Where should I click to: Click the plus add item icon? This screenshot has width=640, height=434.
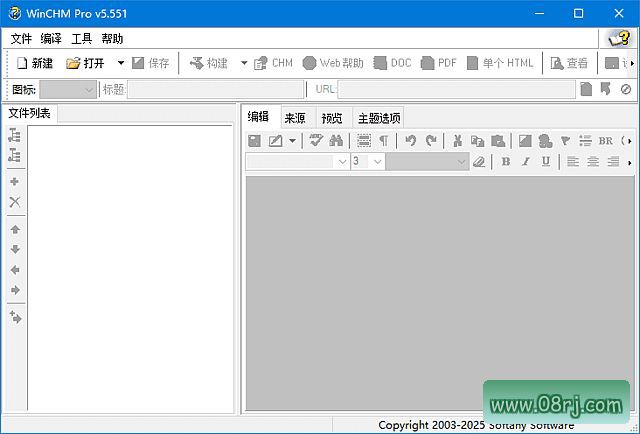point(15,182)
